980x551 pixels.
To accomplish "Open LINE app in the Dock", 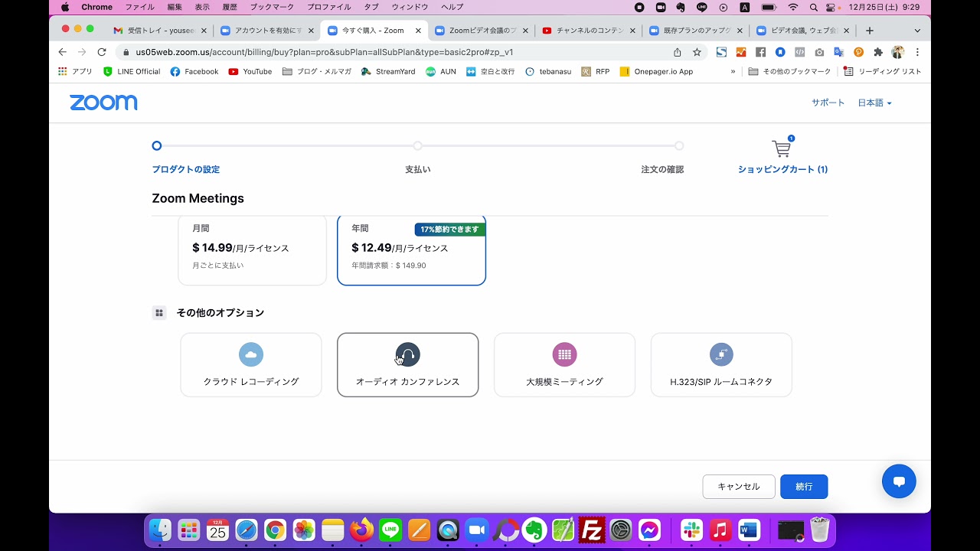I will pyautogui.click(x=390, y=530).
